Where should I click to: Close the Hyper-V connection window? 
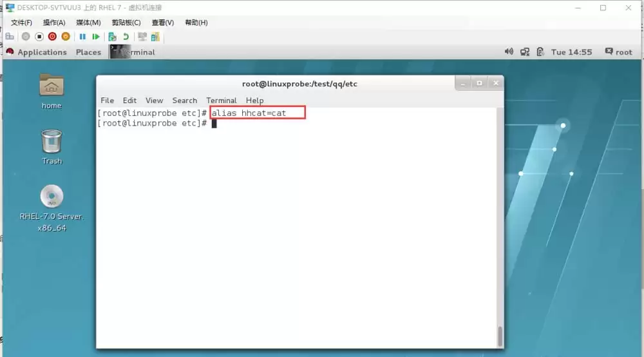(629, 8)
